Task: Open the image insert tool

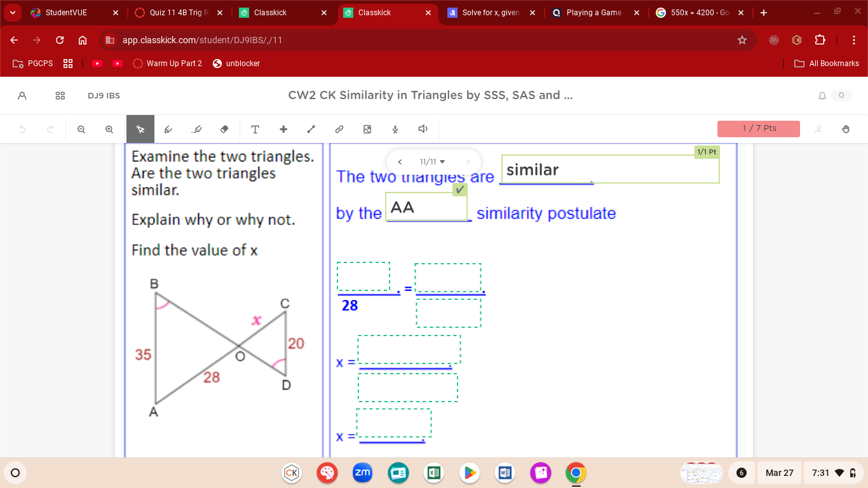Action: 367,129
